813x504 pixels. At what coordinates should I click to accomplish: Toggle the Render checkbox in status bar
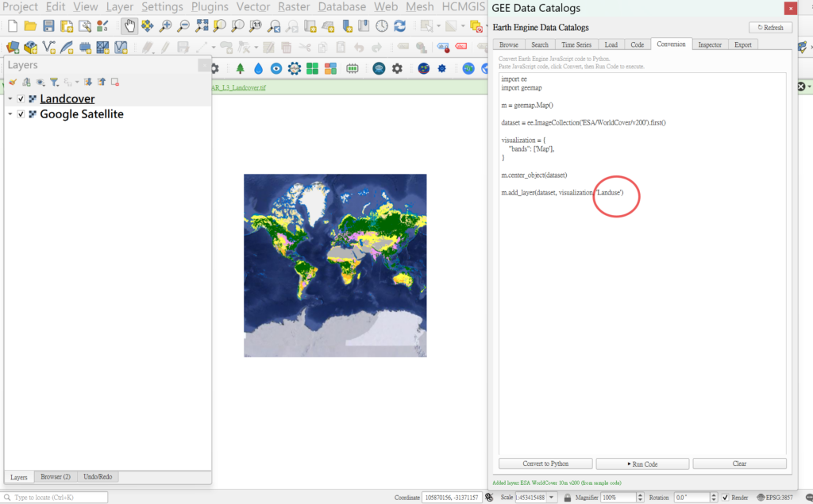tap(725, 498)
